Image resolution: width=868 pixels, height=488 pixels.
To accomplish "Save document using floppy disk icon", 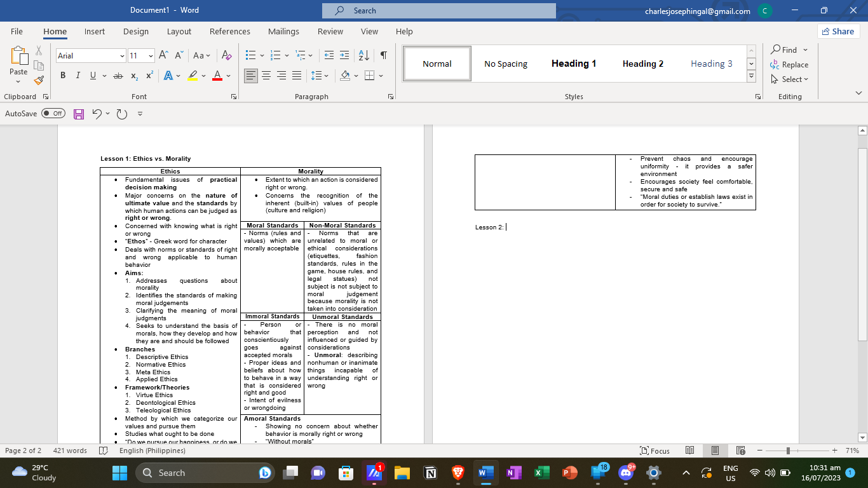I will click(79, 114).
